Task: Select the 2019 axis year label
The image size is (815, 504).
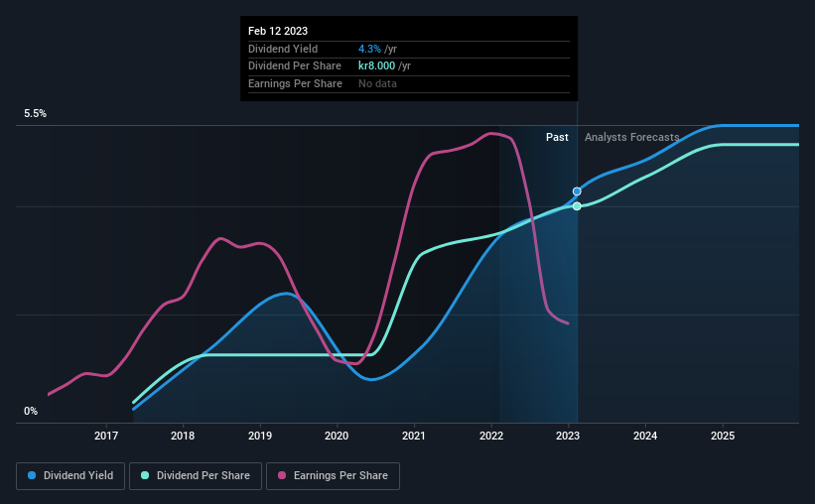Action: click(260, 436)
